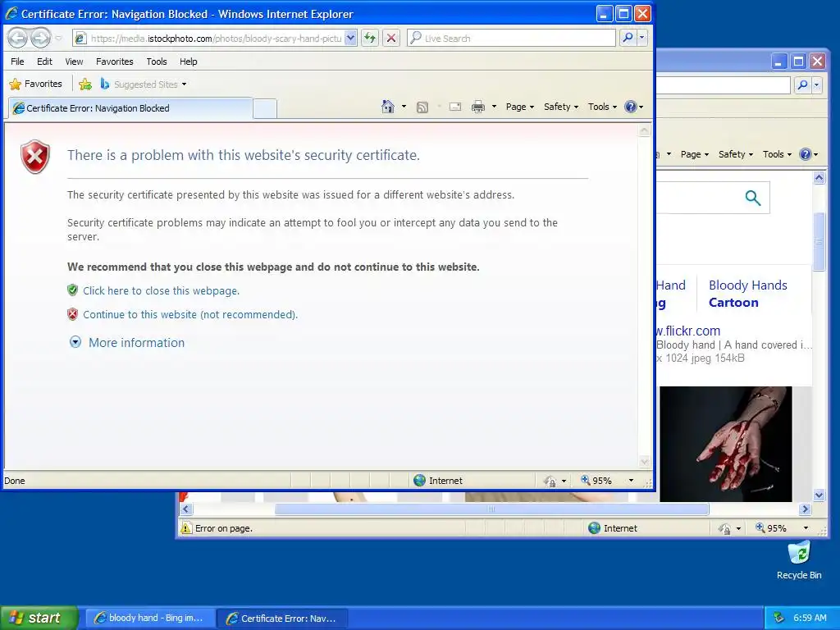Screen dimensions: 840x630
Task: Click Help icon in background Bing window
Action: [x=806, y=154]
